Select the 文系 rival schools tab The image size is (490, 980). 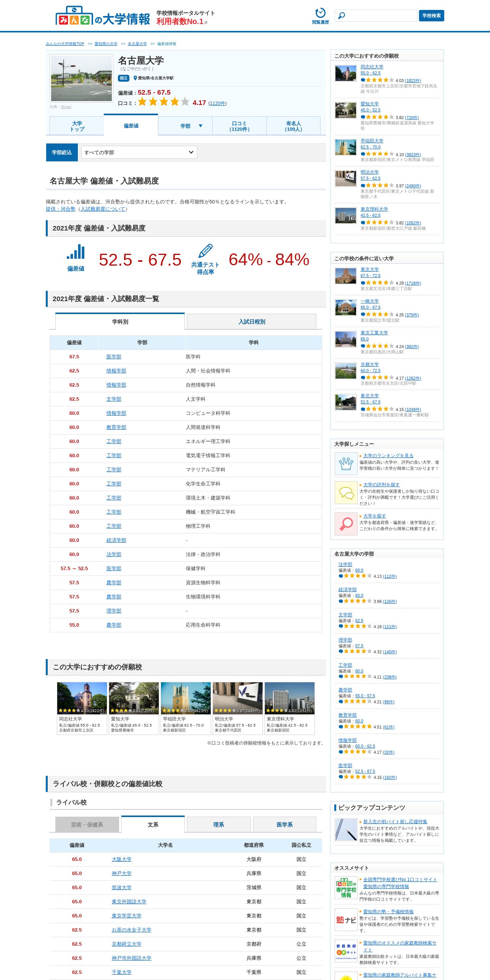tap(153, 824)
